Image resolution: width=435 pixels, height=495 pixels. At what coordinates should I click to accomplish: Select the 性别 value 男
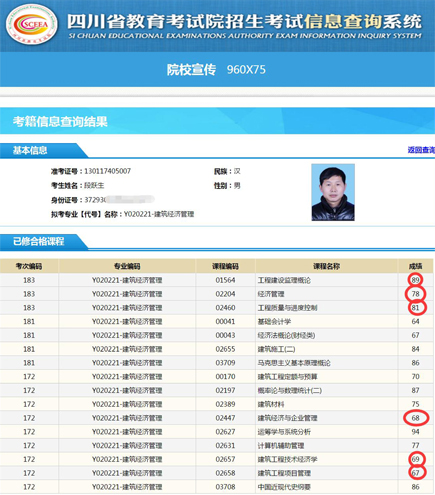[x=237, y=186]
